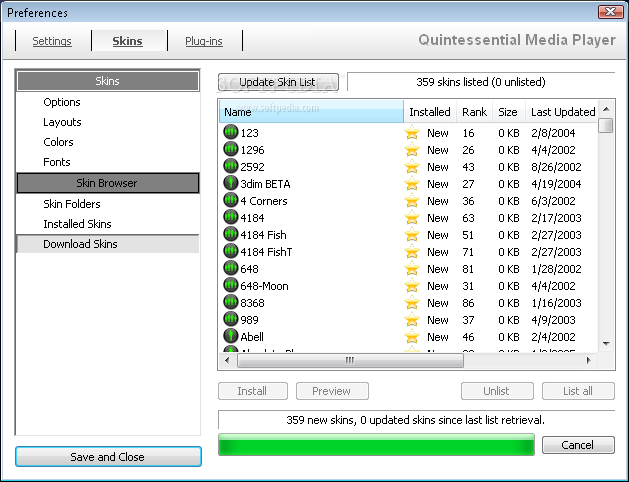Screen dimensions: 629x482
Task: Cancel the skin list download
Action: point(578,445)
